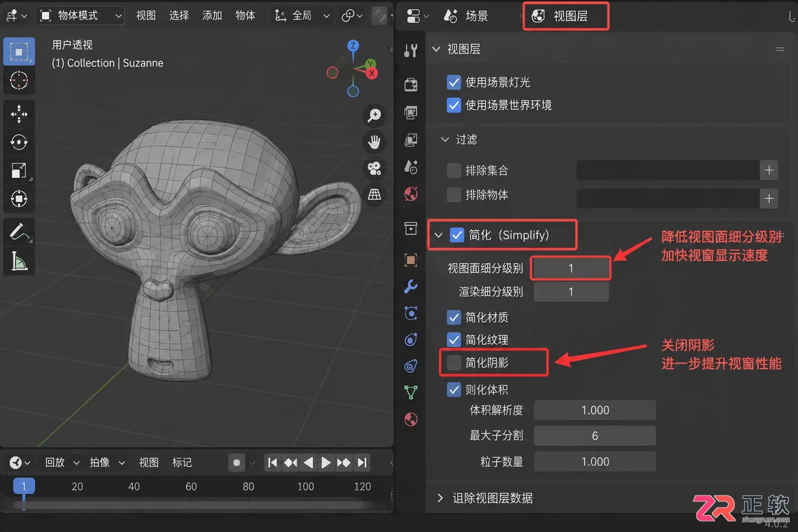This screenshot has height=532, width=798.
Task: Collapse the 视图层 panel
Action: [x=437, y=49]
